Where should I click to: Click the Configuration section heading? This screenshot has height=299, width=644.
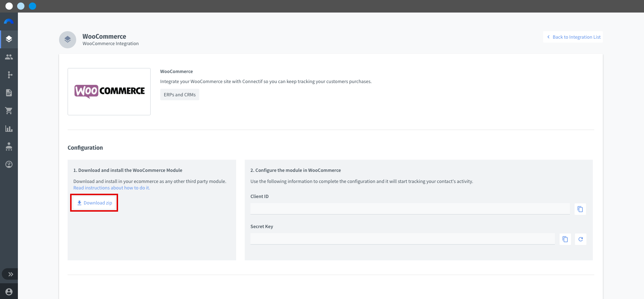click(85, 148)
